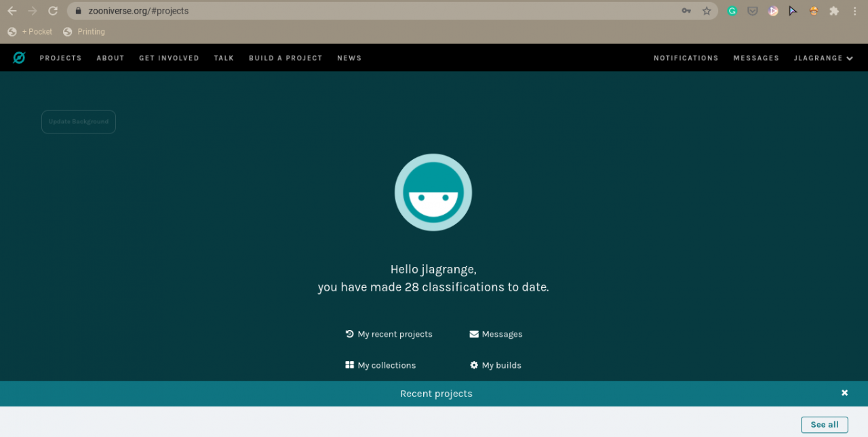Click the Hello jlagrange greeting
Viewport: 868px width, 437px height.
pyautogui.click(x=433, y=269)
